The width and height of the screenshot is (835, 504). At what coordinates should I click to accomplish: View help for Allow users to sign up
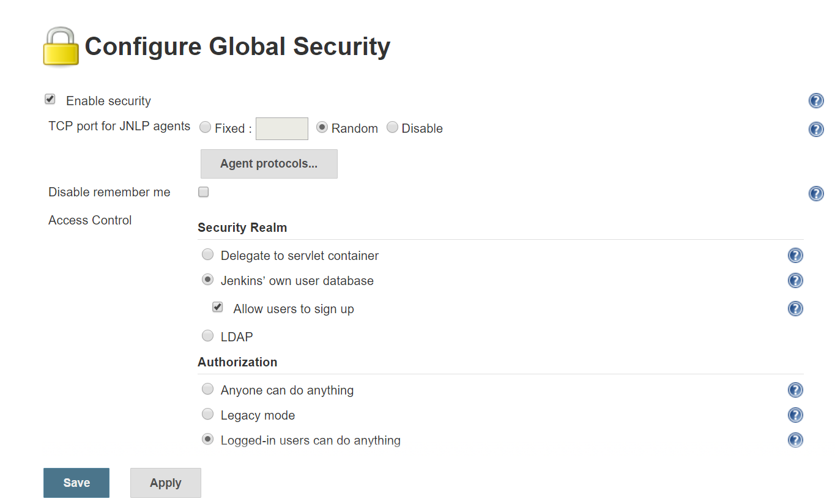(x=795, y=309)
